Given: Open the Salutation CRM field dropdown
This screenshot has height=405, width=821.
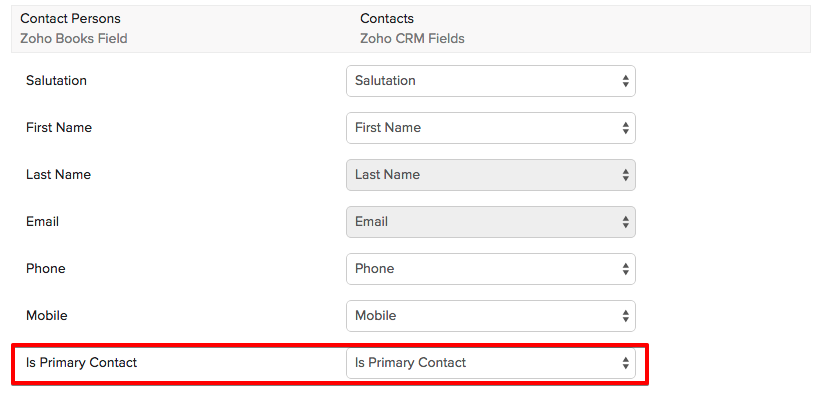Looking at the screenshot, I should coord(490,81).
